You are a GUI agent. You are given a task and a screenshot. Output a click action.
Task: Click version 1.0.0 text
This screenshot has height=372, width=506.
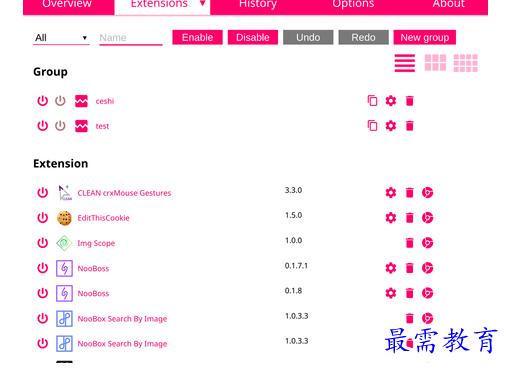[x=293, y=241]
